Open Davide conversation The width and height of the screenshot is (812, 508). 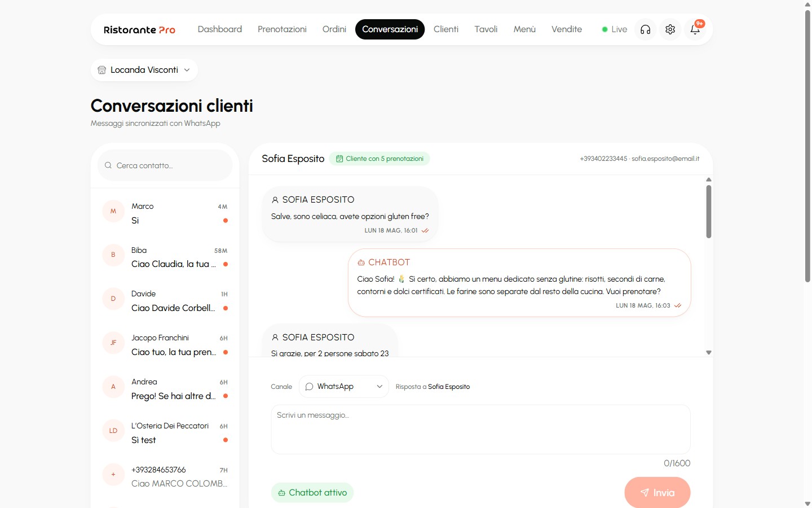coord(165,301)
